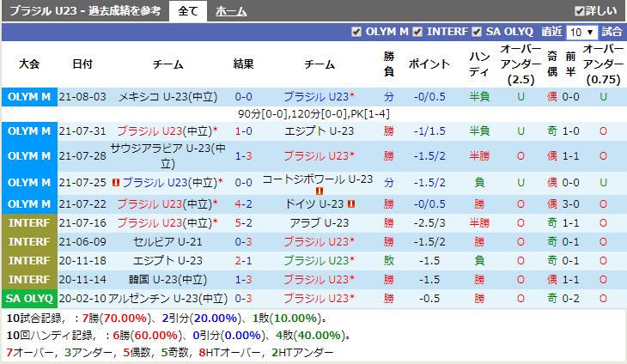Click the penalty note 90分[0-0],120分[0-0],PK[1-4]
The width and height of the screenshot is (627, 364).
coord(313,114)
